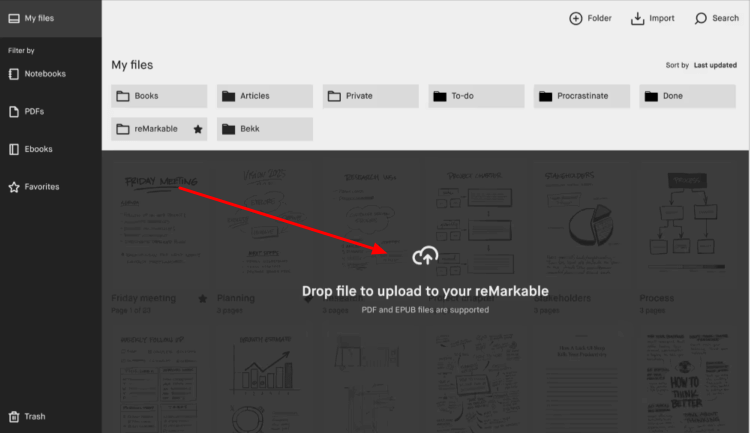The height and width of the screenshot is (433, 750).
Task: Click 'Drop file to upload to your reMarkable' text
Action: (x=425, y=291)
